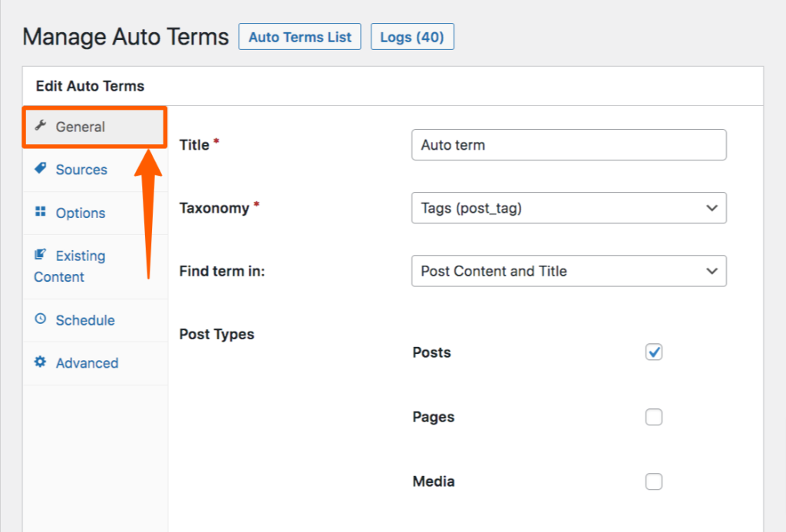Open the Existing Content tab

pos(95,266)
